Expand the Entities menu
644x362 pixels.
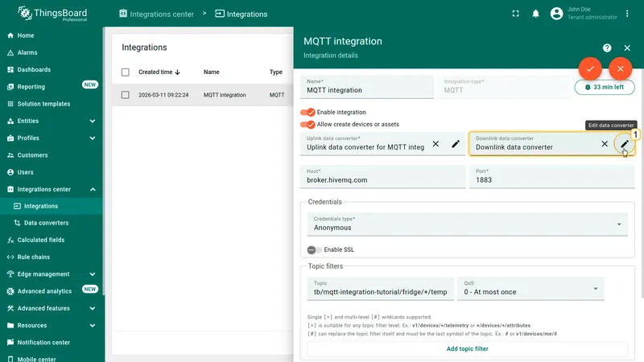(93, 121)
